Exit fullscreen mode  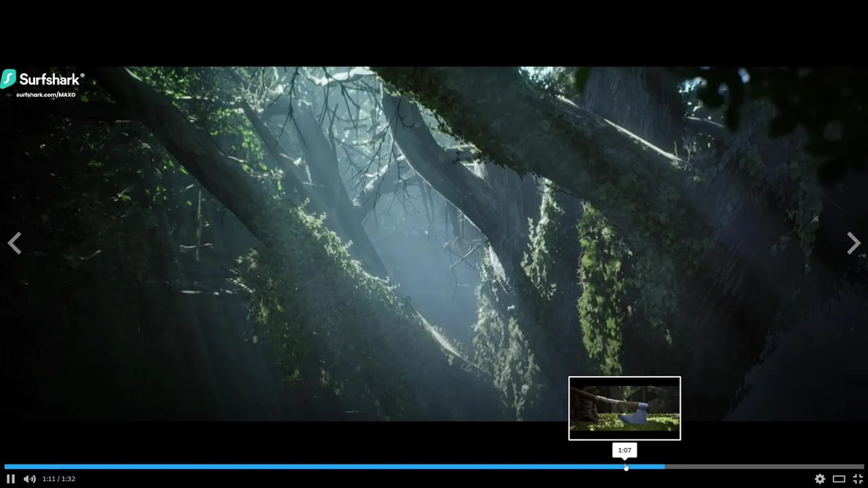point(858,479)
